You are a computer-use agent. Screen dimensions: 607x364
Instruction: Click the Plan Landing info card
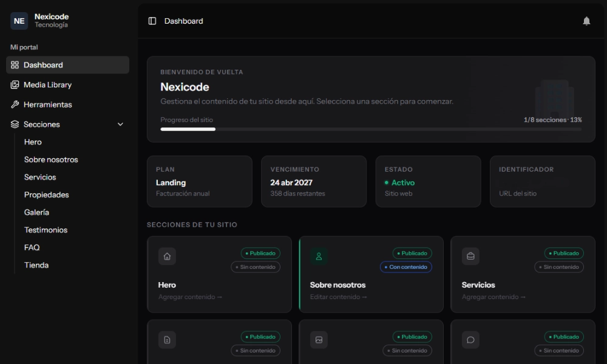199,181
